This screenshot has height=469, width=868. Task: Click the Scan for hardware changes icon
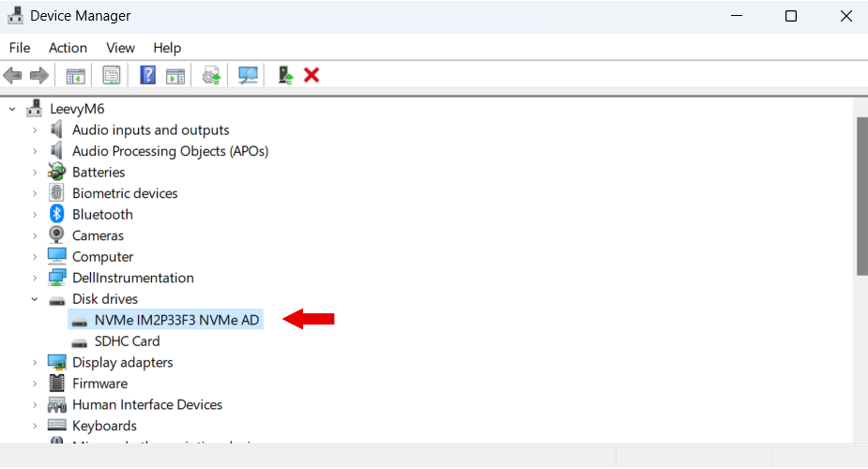[x=248, y=75]
